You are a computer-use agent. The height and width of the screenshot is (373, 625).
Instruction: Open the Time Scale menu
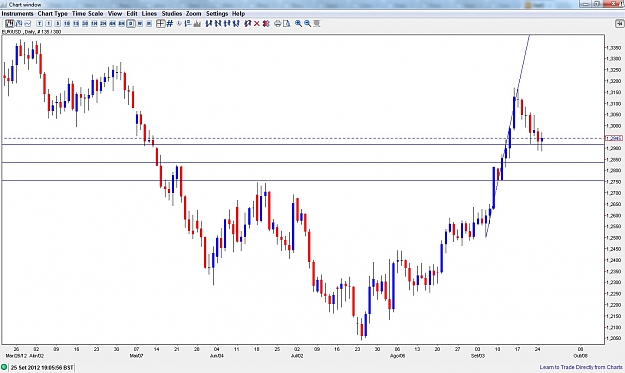(87, 14)
